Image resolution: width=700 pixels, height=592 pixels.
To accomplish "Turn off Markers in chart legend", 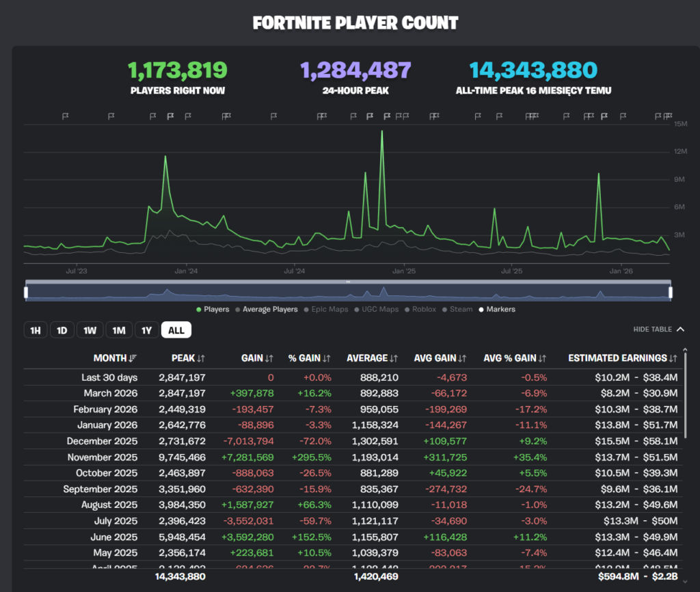I will point(497,310).
